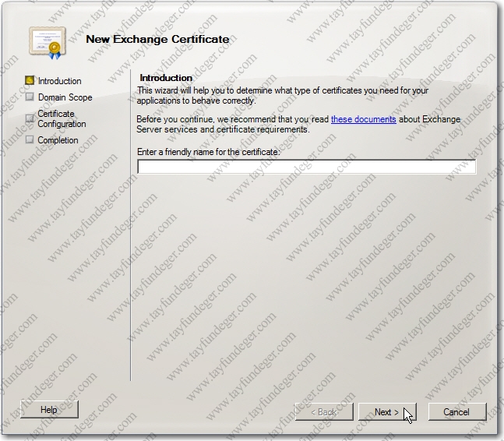Jump to Completion step label

pyautogui.click(x=58, y=140)
